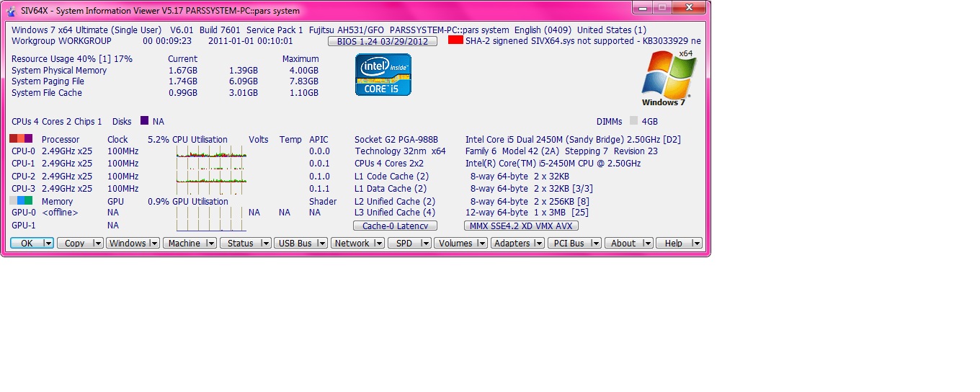Image resolution: width=980 pixels, height=392 pixels.
Task: Click the CPU-2 utilisation graph
Action: [211, 176]
